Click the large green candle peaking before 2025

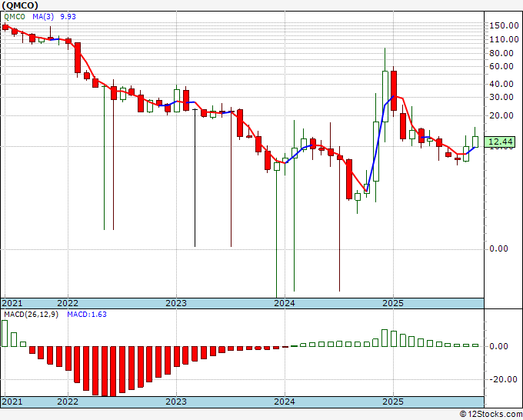coord(385,96)
